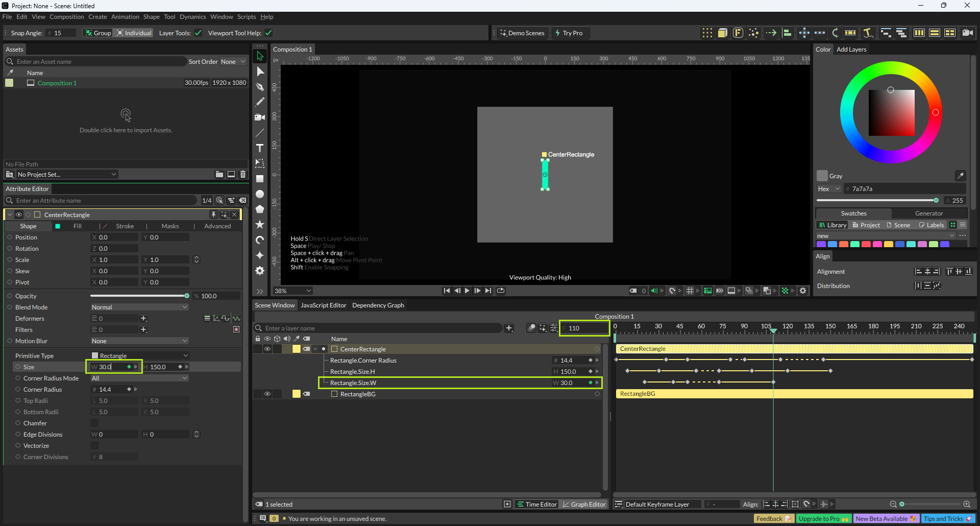Disable the Viewport Tool Help checkbox
Image resolution: width=980 pixels, height=526 pixels.
(268, 33)
